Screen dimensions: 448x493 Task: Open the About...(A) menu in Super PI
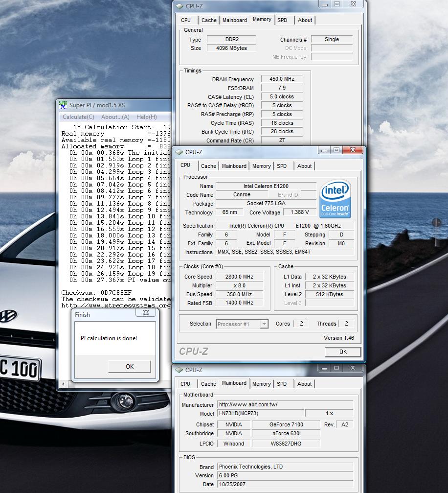pyautogui.click(x=115, y=117)
